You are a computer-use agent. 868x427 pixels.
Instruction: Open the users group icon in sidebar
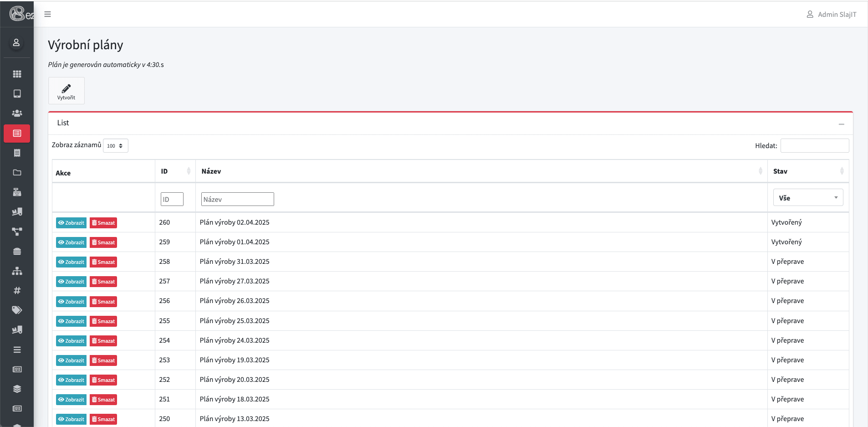[x=17, y=113]
